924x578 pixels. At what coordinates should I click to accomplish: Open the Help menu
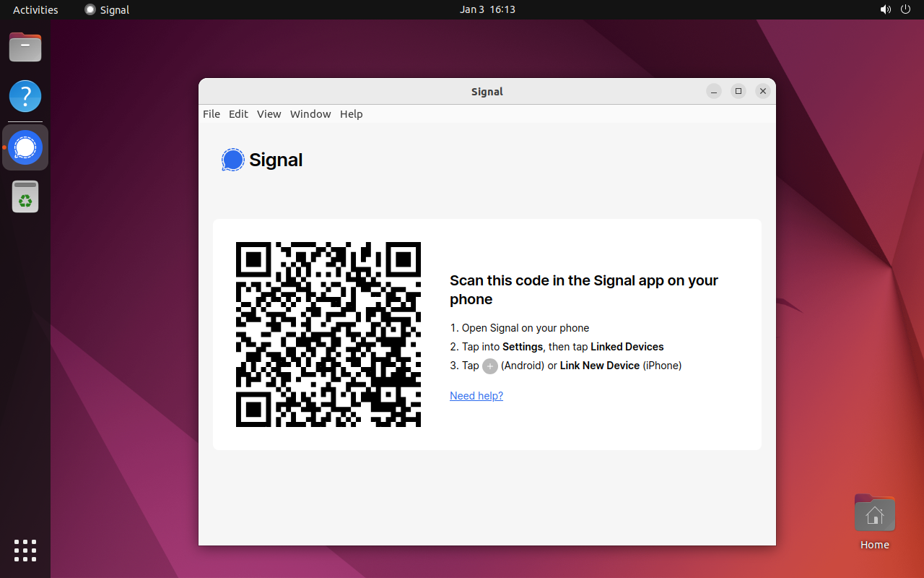pos(352,114)
